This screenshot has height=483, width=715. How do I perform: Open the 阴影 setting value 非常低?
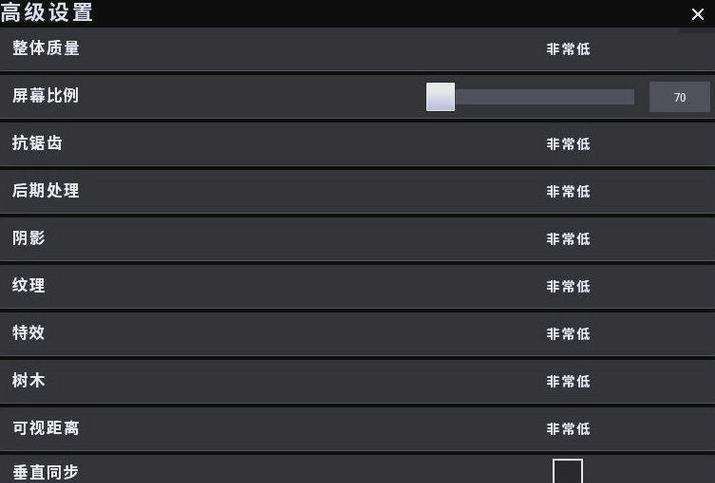[x=568, y=239]
